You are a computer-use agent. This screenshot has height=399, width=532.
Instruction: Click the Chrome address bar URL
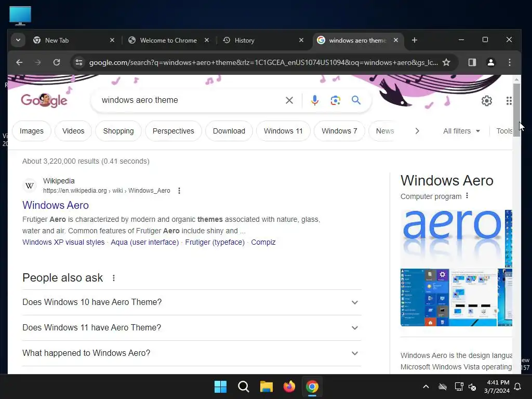pyautogui.click(x=263, y=62)
